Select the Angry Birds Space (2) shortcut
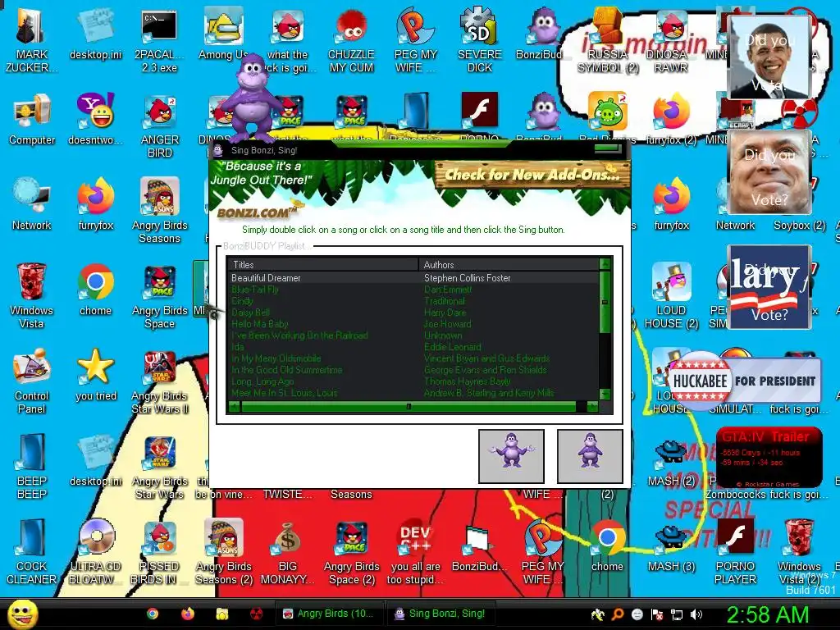Viewport: 840px width, 630px height. pyautogui.click(x=351, y=552)
